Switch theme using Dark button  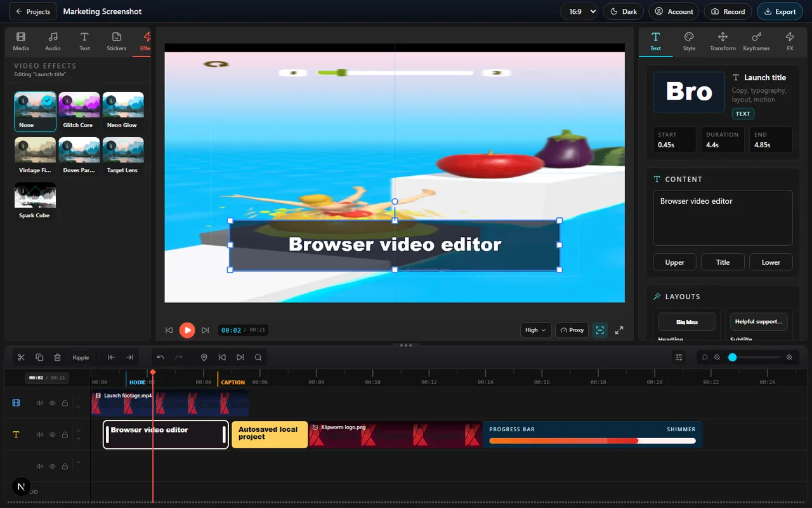[x=623, y=11]
